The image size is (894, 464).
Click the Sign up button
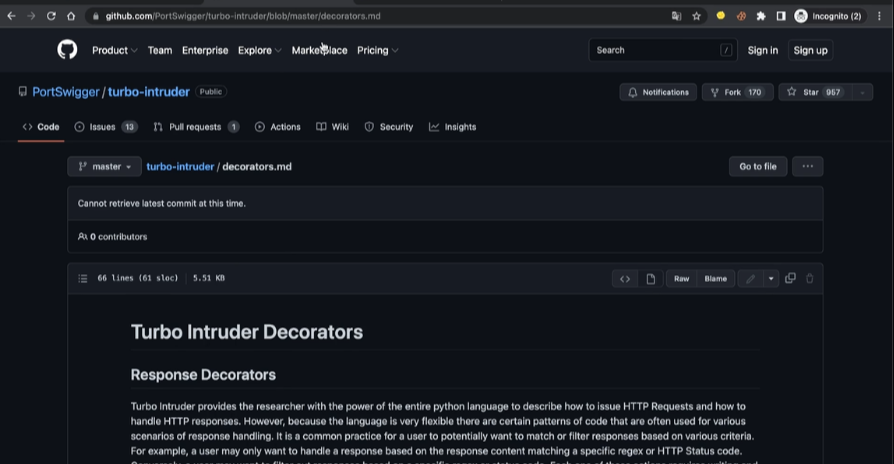(810, 50)
